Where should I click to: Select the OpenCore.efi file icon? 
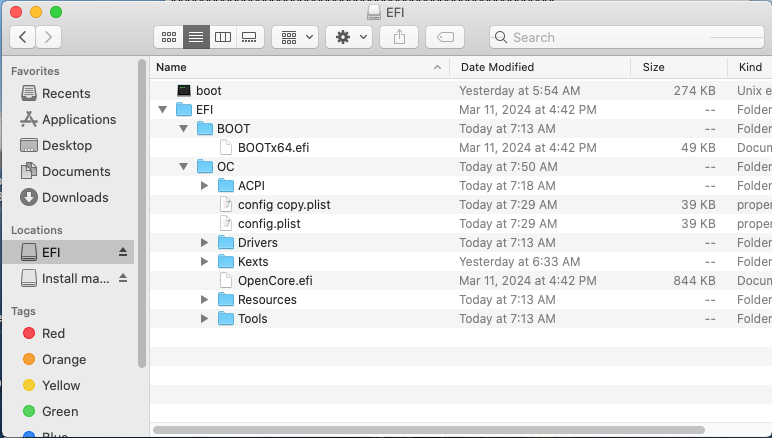coord(225,281)
